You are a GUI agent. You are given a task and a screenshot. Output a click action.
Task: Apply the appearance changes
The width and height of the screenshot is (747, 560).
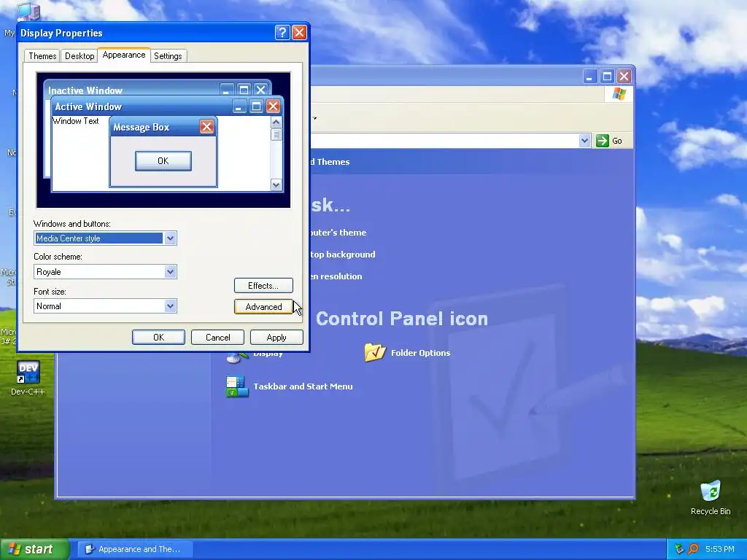[x=276, y=337]
